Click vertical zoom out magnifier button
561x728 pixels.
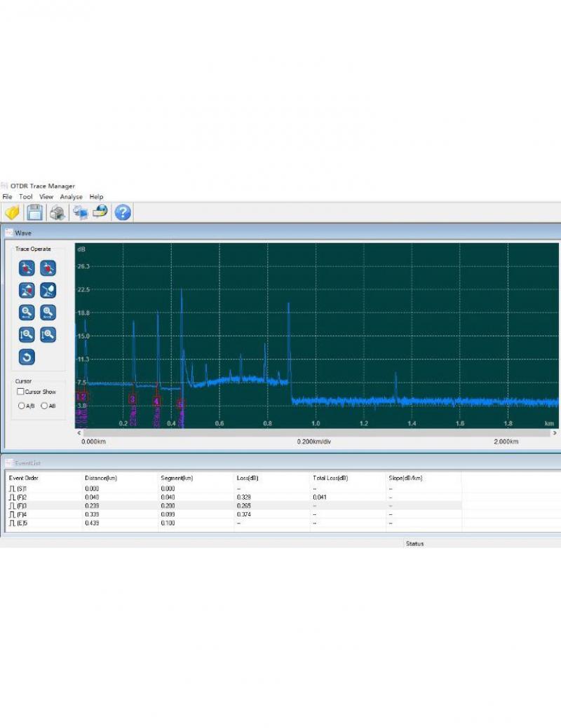[27, 334]
